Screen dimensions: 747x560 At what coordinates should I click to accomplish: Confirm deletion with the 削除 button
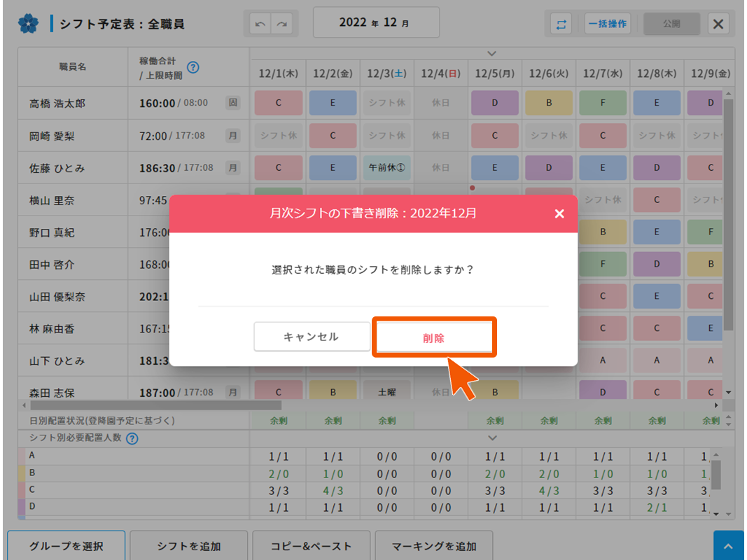tap(433, 337)
